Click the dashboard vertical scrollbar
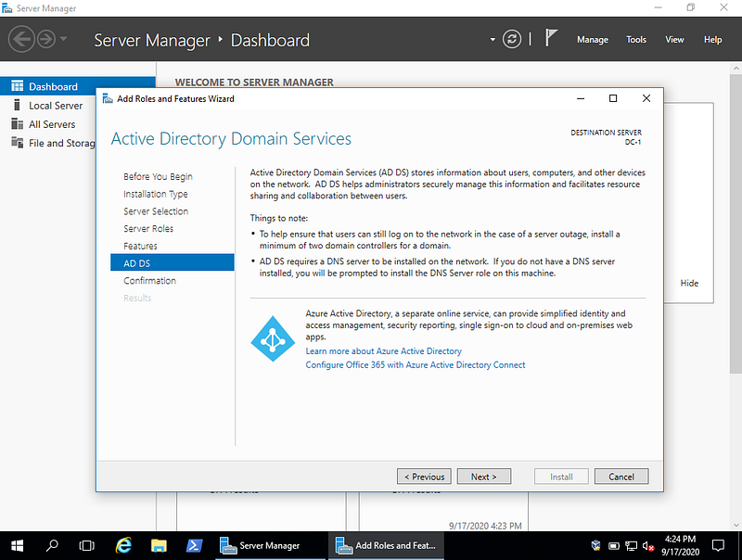This screenshot has width=742, height=560. coord(736,223)
